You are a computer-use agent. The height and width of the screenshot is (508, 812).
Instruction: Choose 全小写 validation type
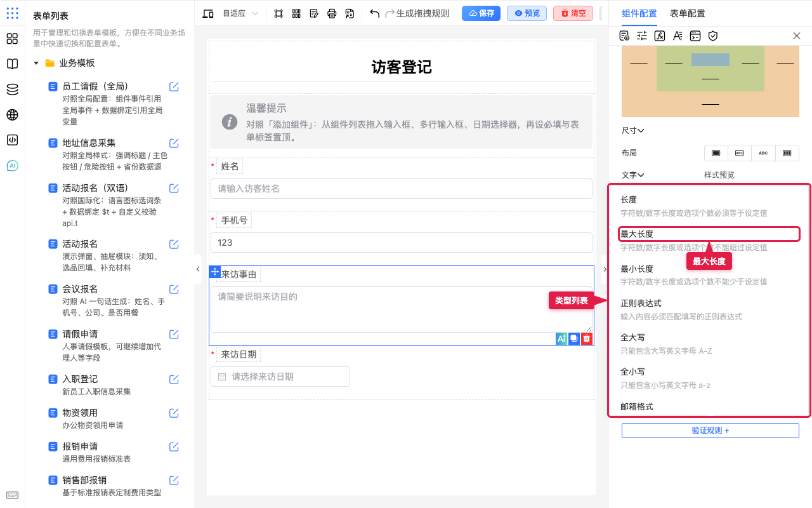coord(709,378)
